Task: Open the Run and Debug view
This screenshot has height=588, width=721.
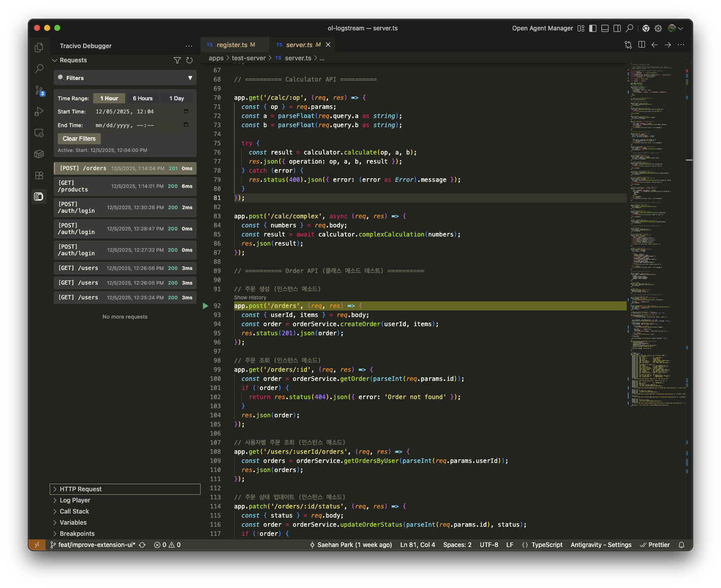Action: point(39,111)
